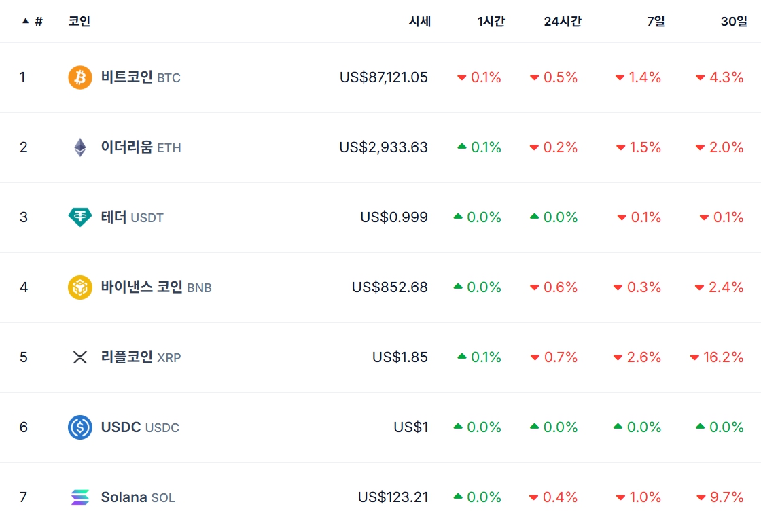Click the Solana logo icon
This screenshot has height=532, width=761.
[x=80, y=497]
